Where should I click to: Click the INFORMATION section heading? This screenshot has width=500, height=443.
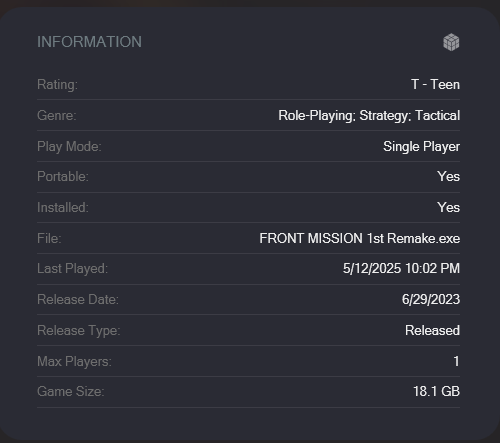[x=89, y=42]
